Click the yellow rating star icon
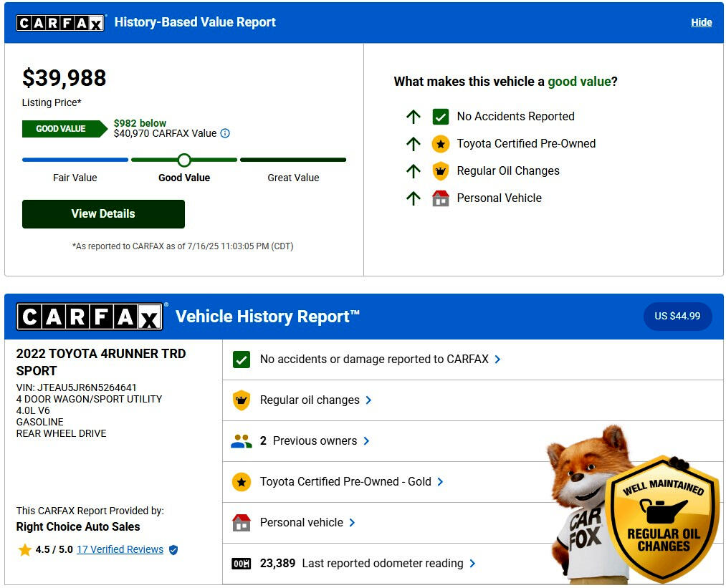Viewport: 726px width, 588px height. tap(24, 550)
